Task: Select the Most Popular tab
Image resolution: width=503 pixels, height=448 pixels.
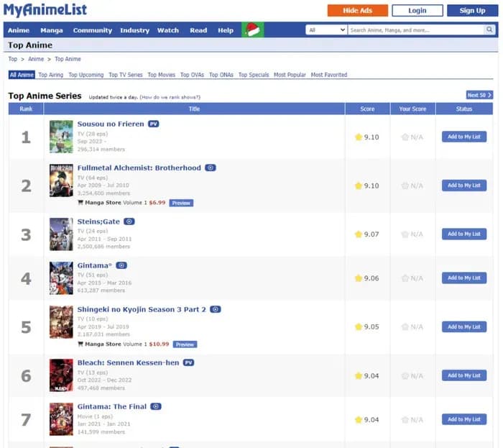Action: [x=289, y=75]
